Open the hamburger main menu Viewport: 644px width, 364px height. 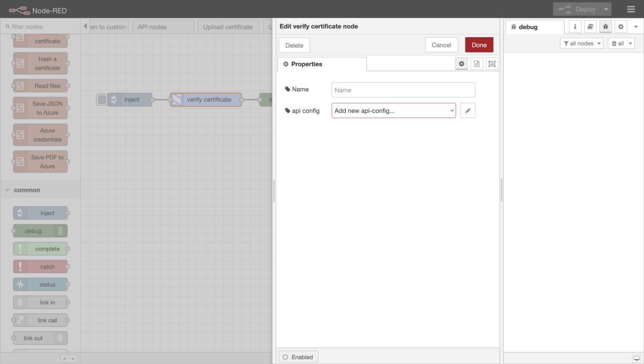(x=631, y=9)
